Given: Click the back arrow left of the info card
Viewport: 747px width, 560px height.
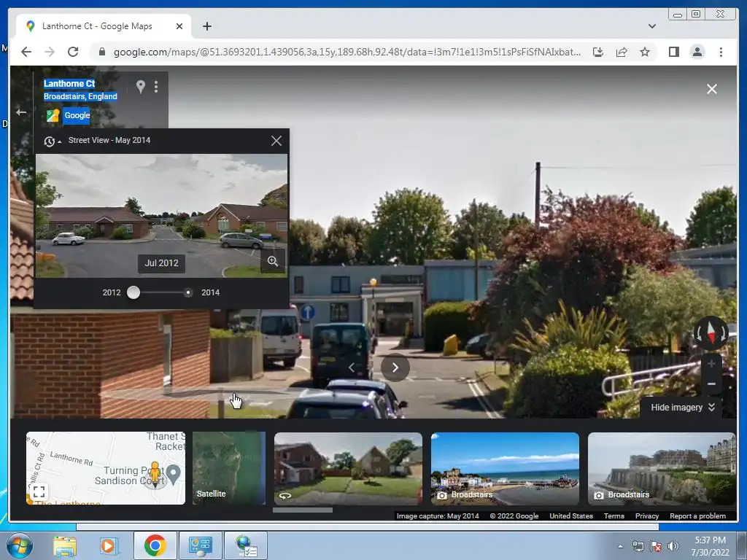Looking at the screenshot, I should coord(21,112).
